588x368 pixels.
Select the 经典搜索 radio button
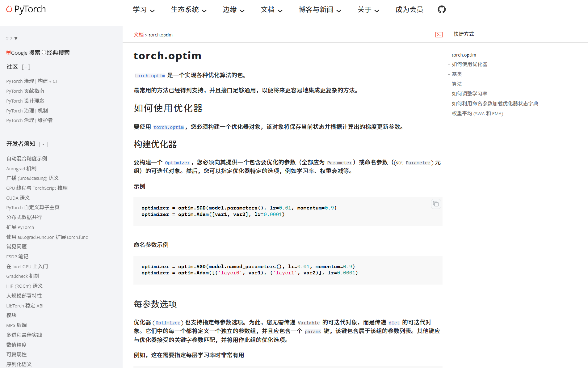pos(44,52)
